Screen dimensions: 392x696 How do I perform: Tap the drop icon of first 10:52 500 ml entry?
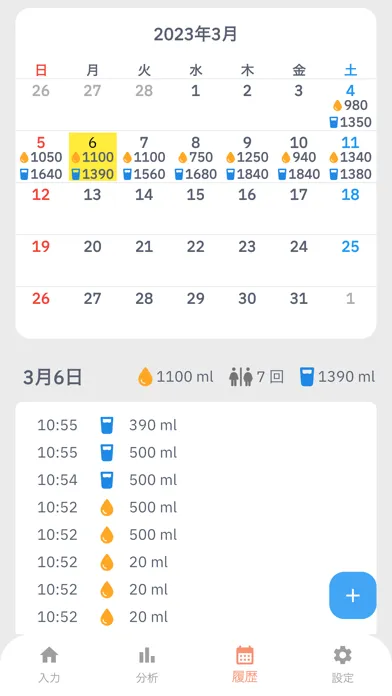(x=107, y=507)
